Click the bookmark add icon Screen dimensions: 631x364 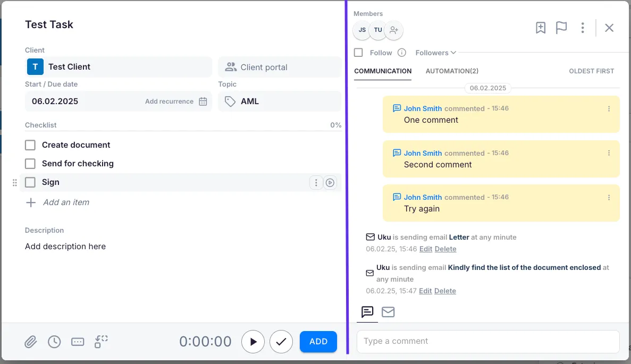[541, 28]
